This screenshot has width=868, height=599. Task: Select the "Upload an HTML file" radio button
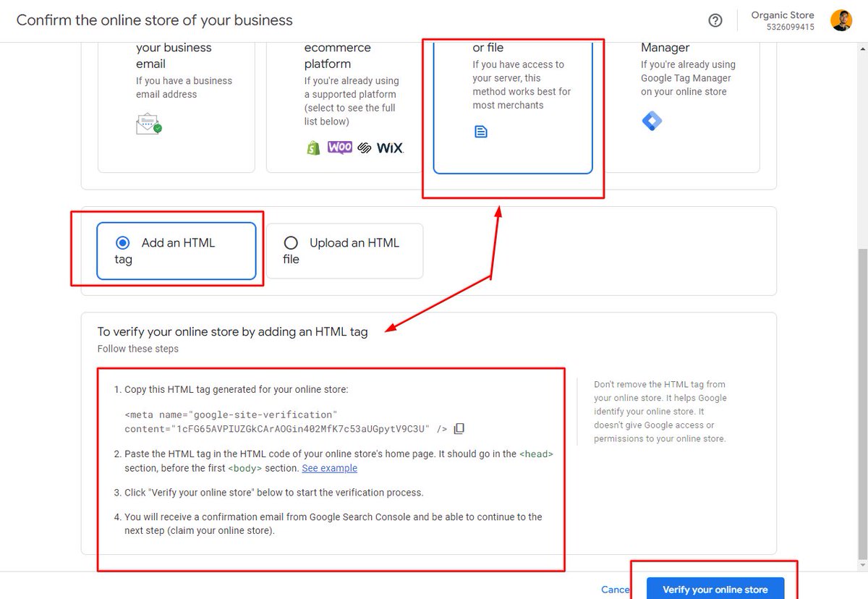pos(291,242)
